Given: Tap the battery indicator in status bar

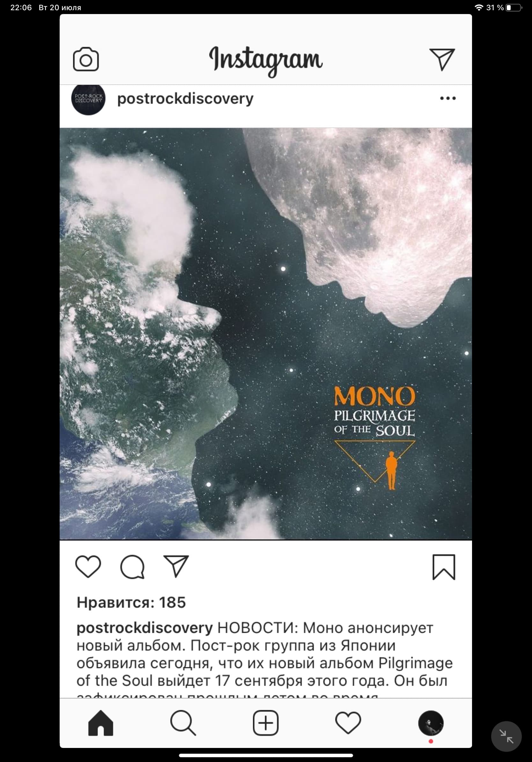Looking at the screenshot, I should point(514,7).
